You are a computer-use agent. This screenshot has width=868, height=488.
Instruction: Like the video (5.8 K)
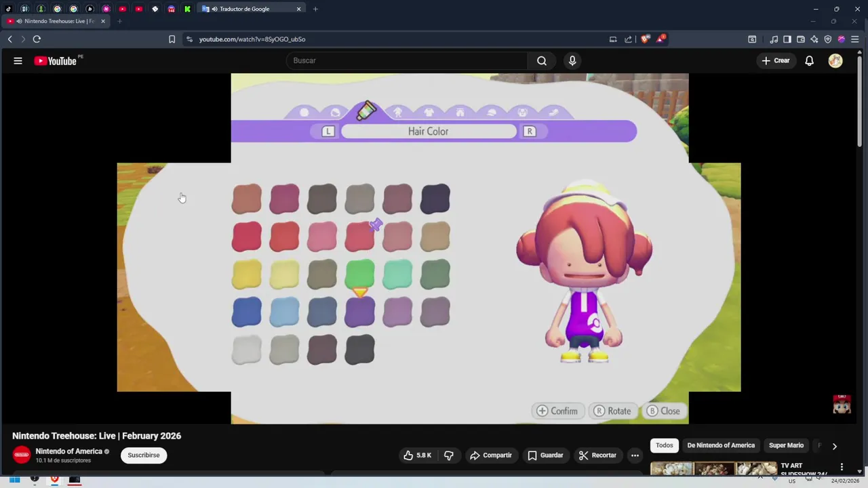pyautogui.click(x=417, y=455)
